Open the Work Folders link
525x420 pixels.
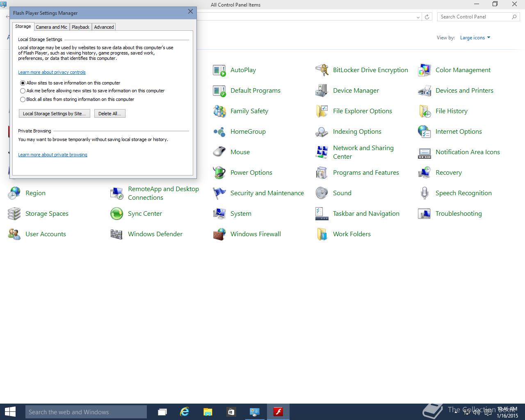tap(352, 234)
